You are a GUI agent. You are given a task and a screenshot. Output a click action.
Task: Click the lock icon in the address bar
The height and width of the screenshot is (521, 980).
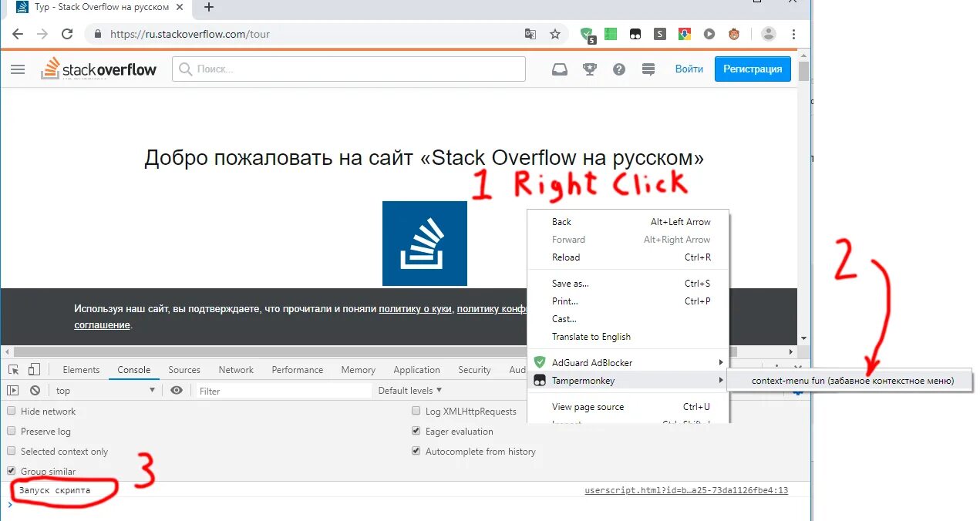tap(98, 34)
